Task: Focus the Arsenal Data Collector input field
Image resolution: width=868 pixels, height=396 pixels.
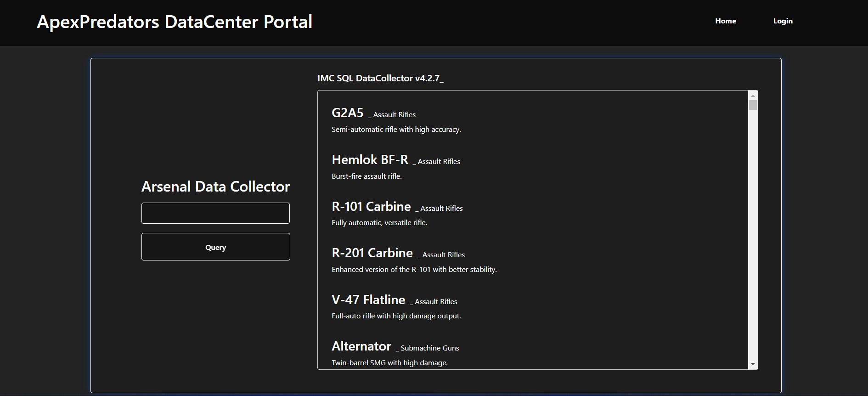Action: (x=215, y=213)
